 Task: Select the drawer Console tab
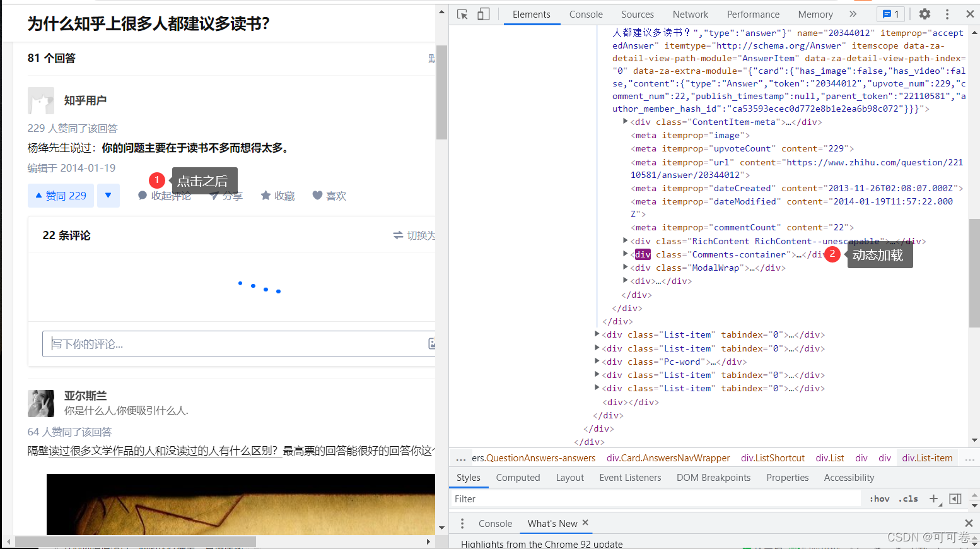pos(495,524)
